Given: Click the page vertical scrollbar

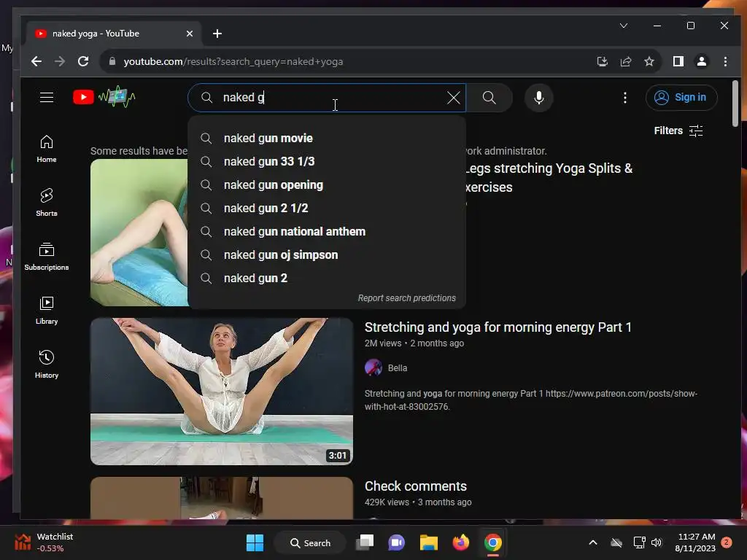Looking at the screenshot, I should [735, 104].
